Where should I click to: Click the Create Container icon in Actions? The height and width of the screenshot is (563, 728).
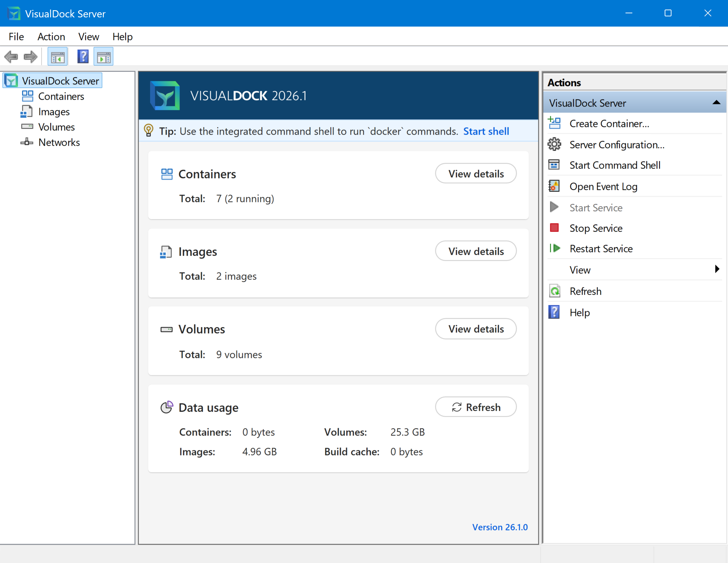tap(554, 123)
